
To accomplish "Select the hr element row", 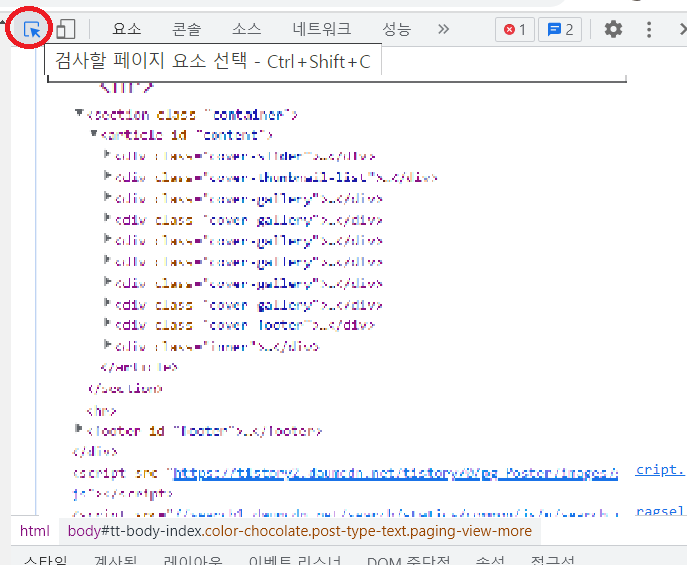I will [x=101, y=411].
